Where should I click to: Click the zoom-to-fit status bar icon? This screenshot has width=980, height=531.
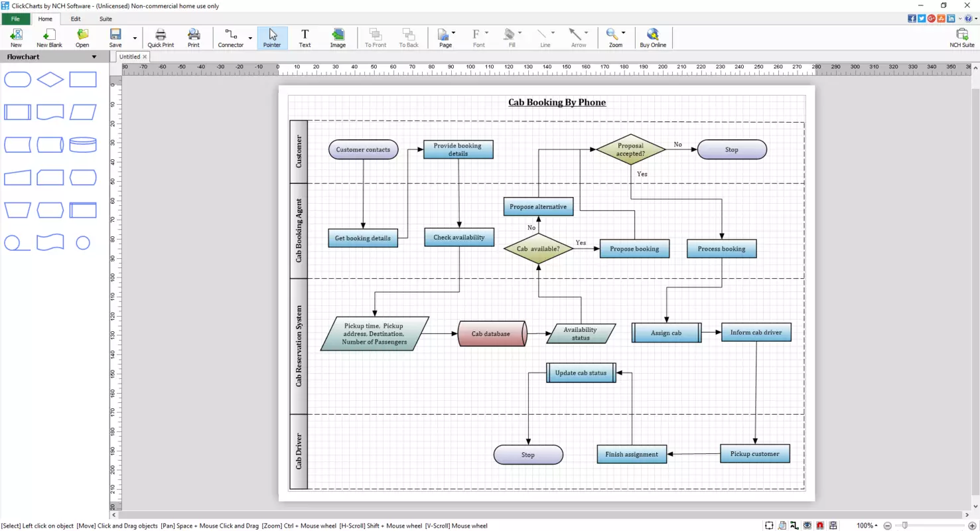[769, 526]
